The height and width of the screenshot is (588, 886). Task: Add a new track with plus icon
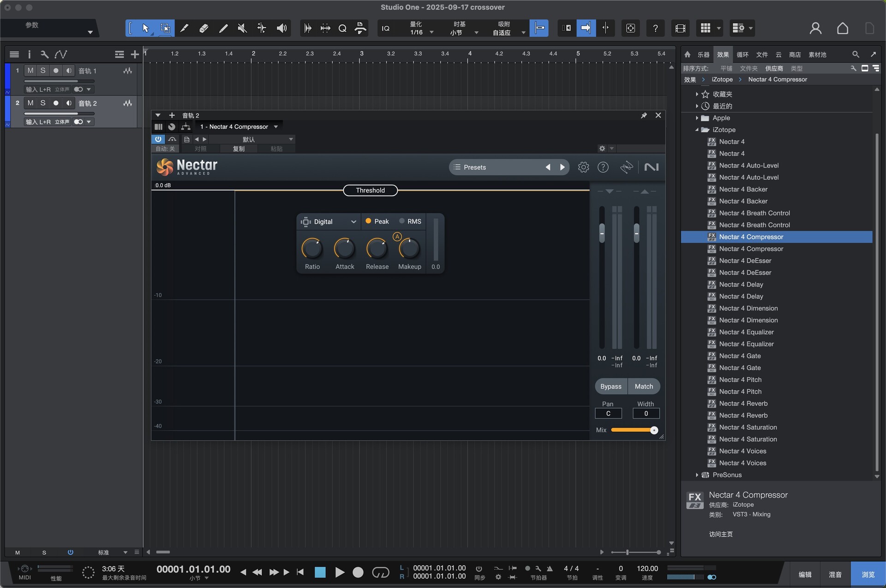pyautogui.click(x=135, y=54)
